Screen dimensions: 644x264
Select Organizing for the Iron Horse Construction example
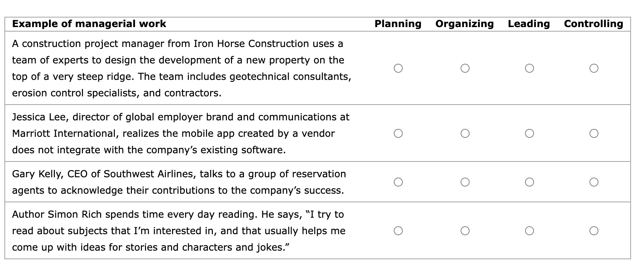click(x=464, y=68)
